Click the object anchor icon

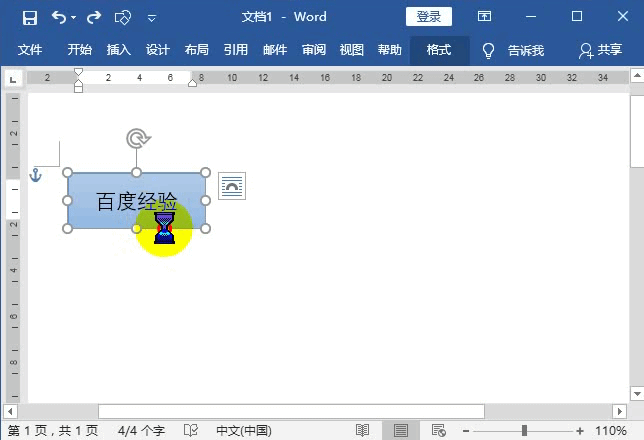coord(36,175)
